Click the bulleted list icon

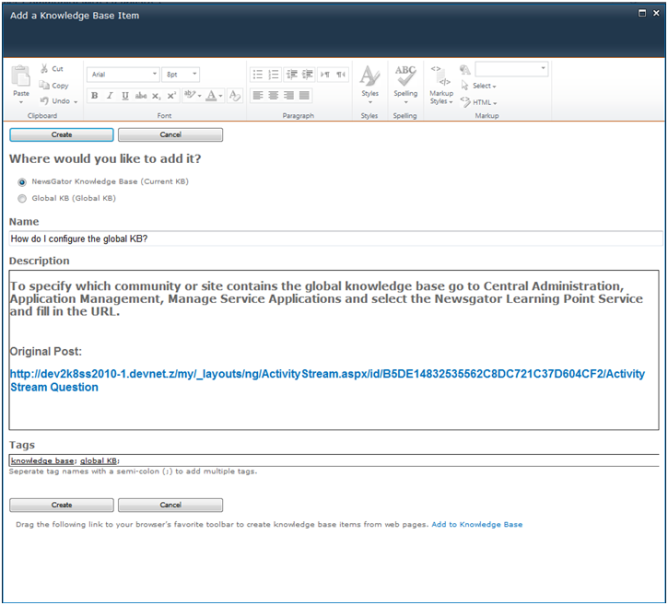(258, 74)
